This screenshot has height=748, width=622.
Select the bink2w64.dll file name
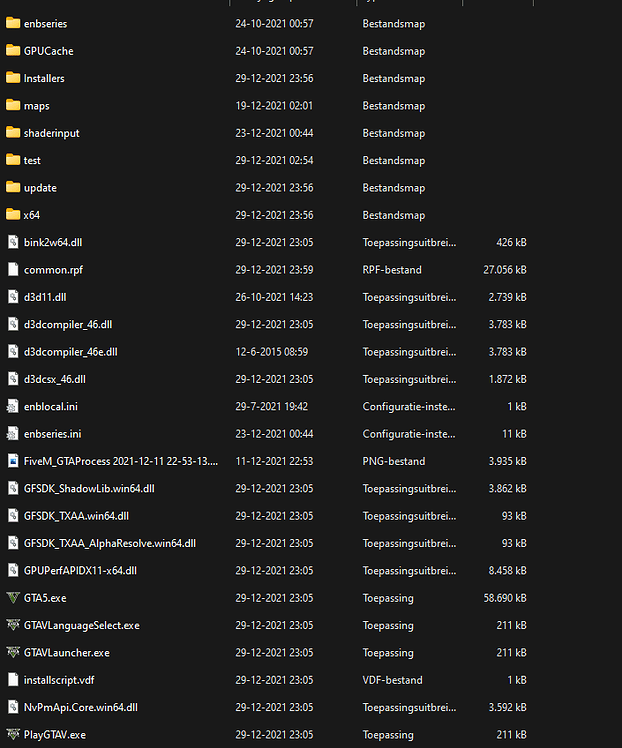[x=53, y=242]
